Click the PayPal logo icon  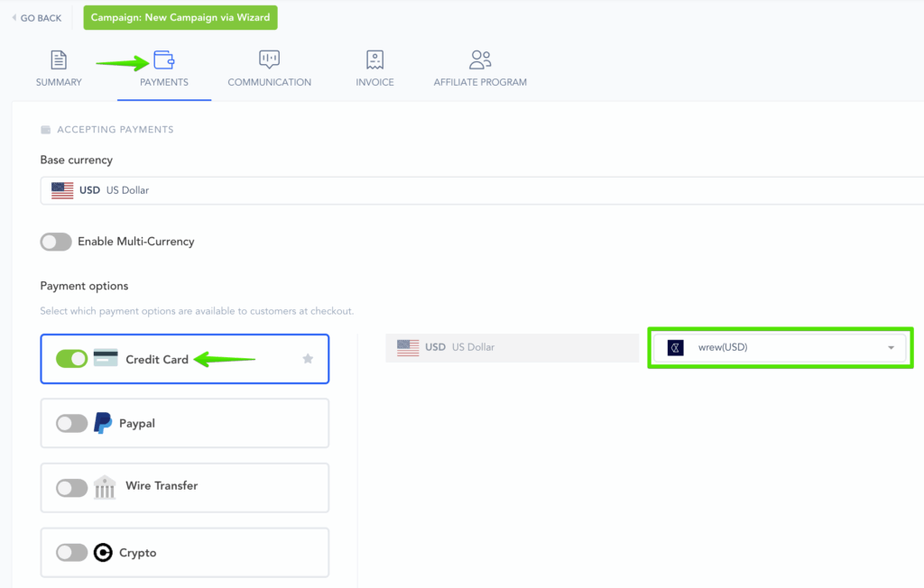point(104,423)
